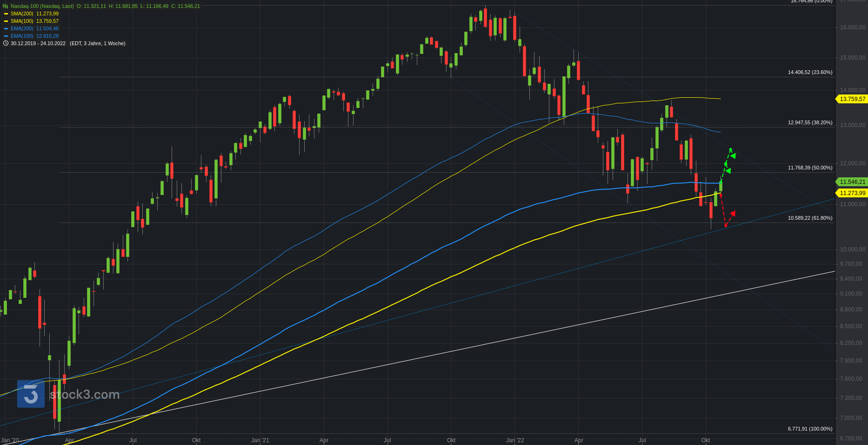868x445 pixels.
Task: Click the yellow 13.759,57 SMA price tag
Action: point(852,99)
